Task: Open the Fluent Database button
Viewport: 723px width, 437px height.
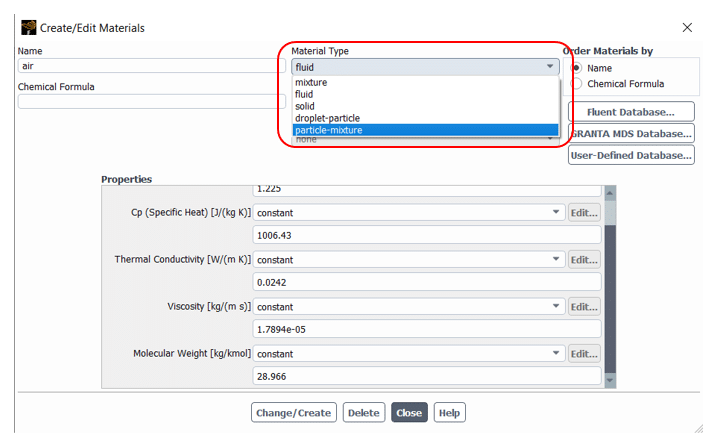Action: coord(631,112)
